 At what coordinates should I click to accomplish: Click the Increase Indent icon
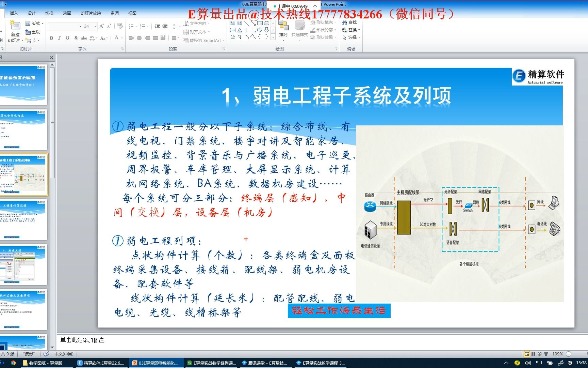coord(165,26)
